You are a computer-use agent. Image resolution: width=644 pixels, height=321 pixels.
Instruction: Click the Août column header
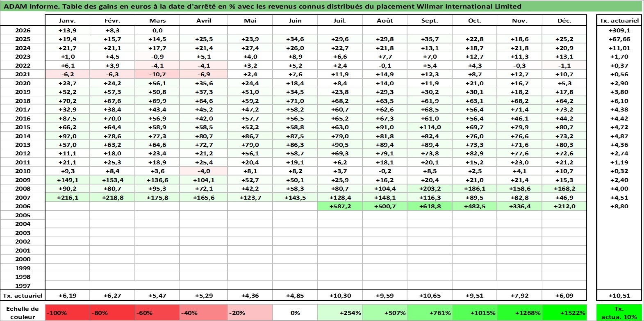coord(385,20)
